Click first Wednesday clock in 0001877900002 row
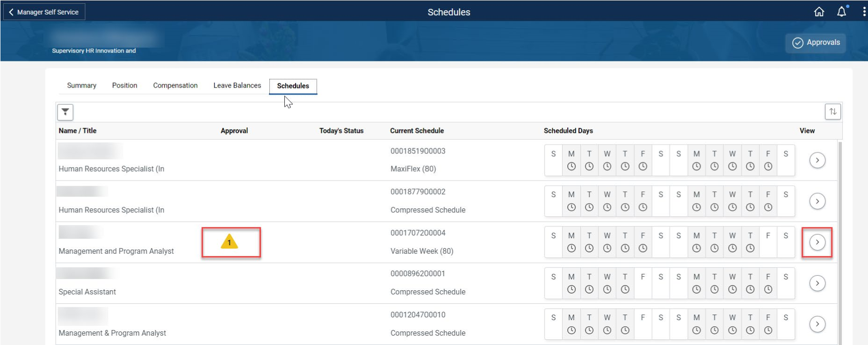Image resolution: width=868 pixels, height=345 pixels. pyautogui.click(x=607, y=207)
